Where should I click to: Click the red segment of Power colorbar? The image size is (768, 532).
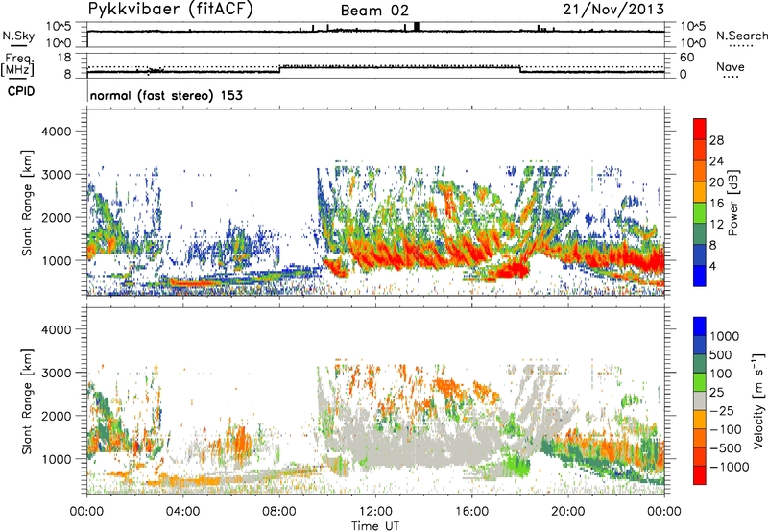point(700,129)
